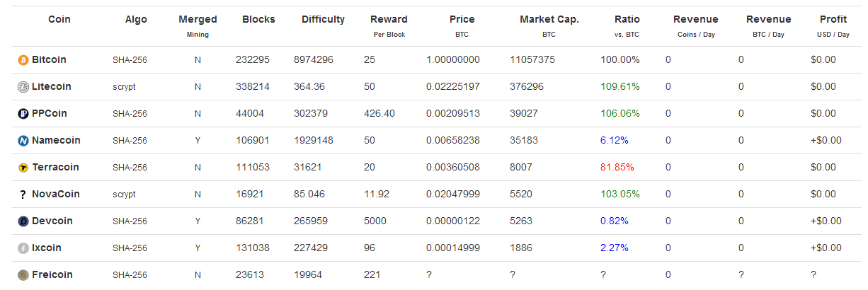Click the silver Litecoin logo icon

[23, 87]
